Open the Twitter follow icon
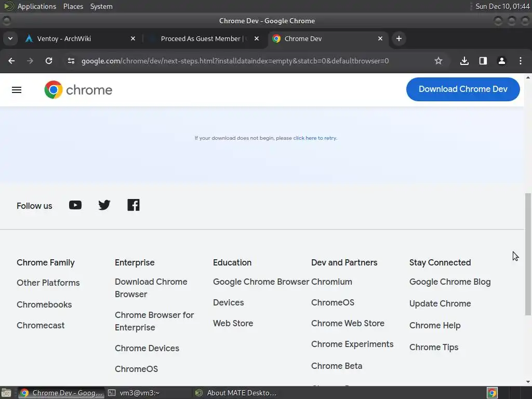The image size is (532, 399). [x=104, y=205]
